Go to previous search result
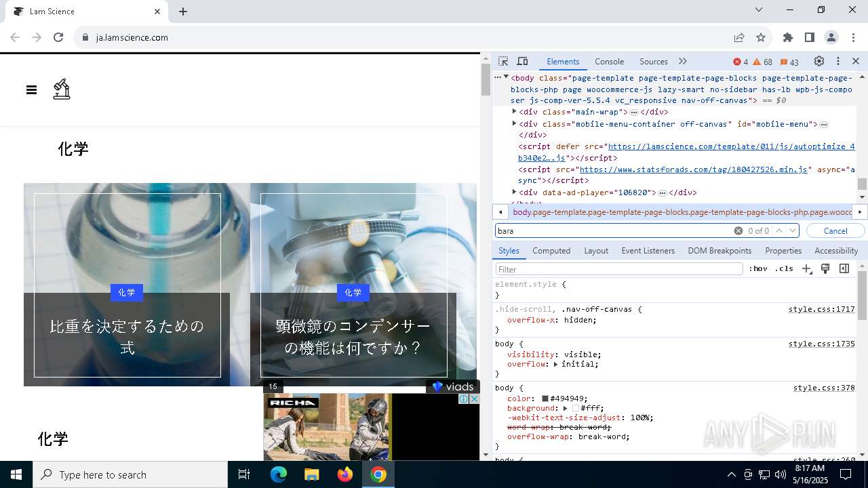The height and width of the screenshot is (488, 868). click(779, 230)
